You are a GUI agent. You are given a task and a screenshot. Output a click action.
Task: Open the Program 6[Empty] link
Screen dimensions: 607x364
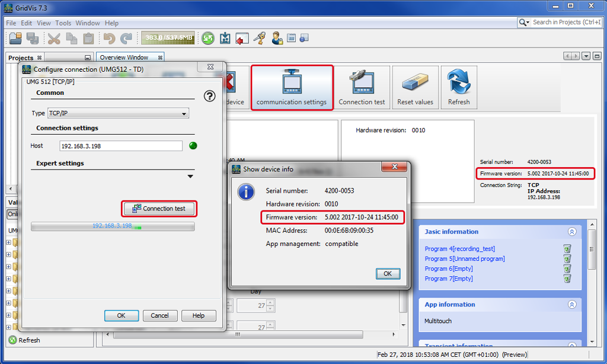(448, 269)
